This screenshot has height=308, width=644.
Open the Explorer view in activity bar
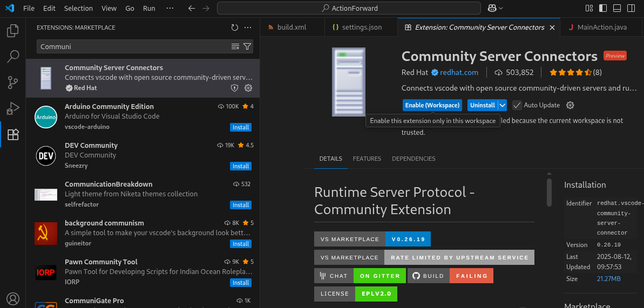[13, 31]
